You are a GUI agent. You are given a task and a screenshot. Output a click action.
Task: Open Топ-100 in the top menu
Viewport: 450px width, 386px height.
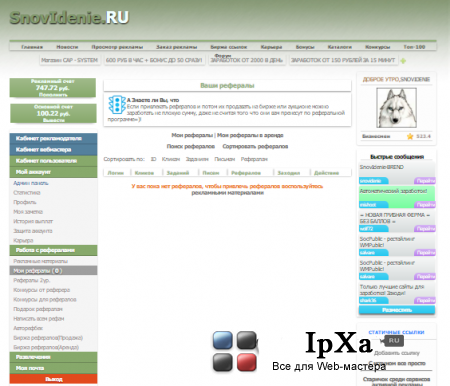(414, 47)
